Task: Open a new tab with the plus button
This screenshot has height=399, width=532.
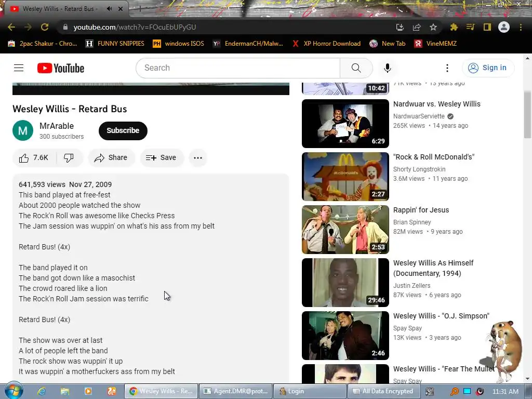Action: click(x=140, y=9)
